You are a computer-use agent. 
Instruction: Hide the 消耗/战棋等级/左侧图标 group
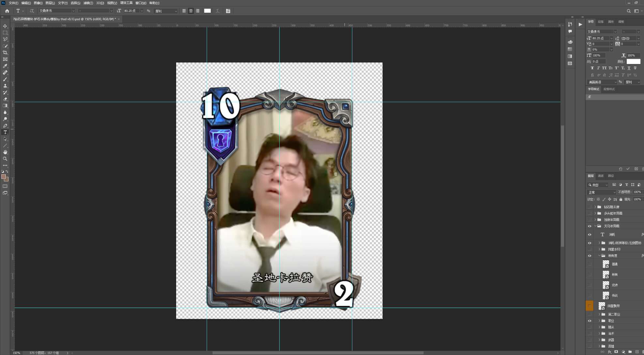coord(590,243)
